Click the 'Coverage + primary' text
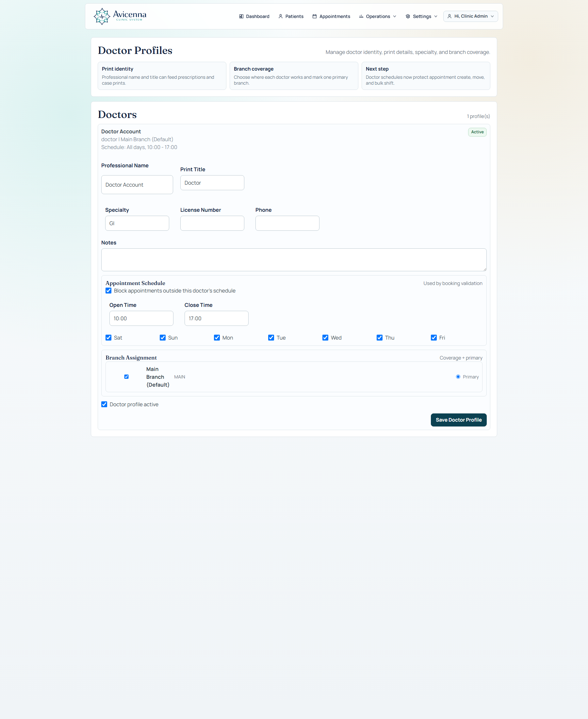 point(461,358)
